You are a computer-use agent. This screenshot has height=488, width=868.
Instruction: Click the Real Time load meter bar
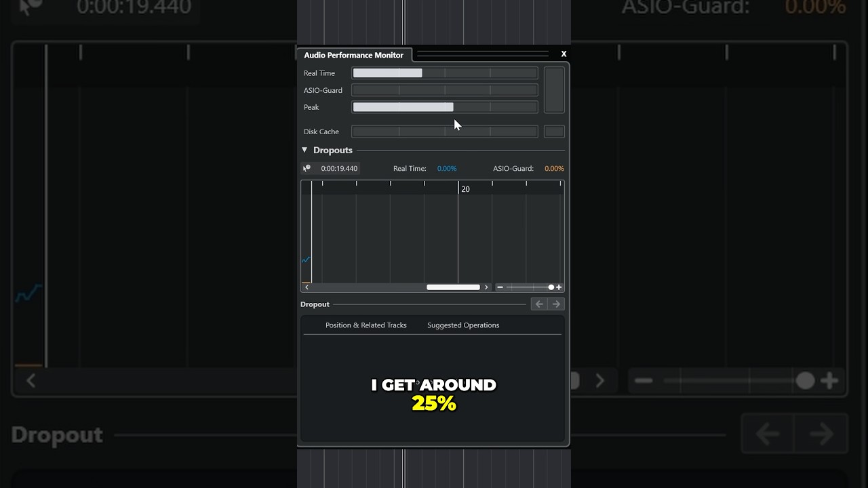coord(445,73)
